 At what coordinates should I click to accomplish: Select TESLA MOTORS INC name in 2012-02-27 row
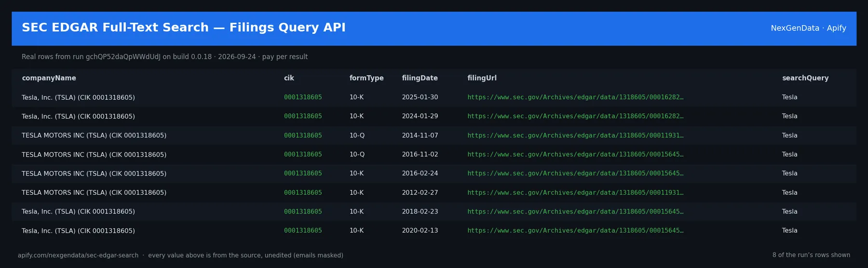click(x=94, y=192)
